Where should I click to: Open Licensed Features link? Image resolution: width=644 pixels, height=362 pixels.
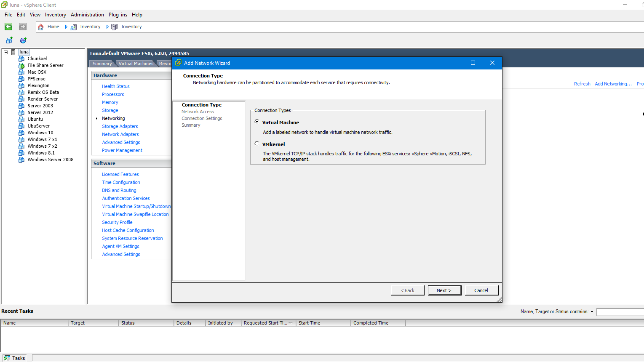[120, 174]
